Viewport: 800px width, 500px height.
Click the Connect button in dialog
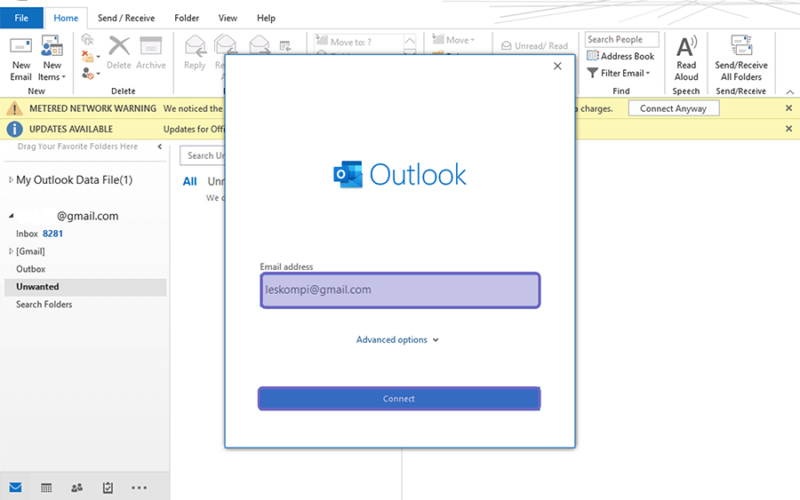pyautogui.click(x=399, y=398)
